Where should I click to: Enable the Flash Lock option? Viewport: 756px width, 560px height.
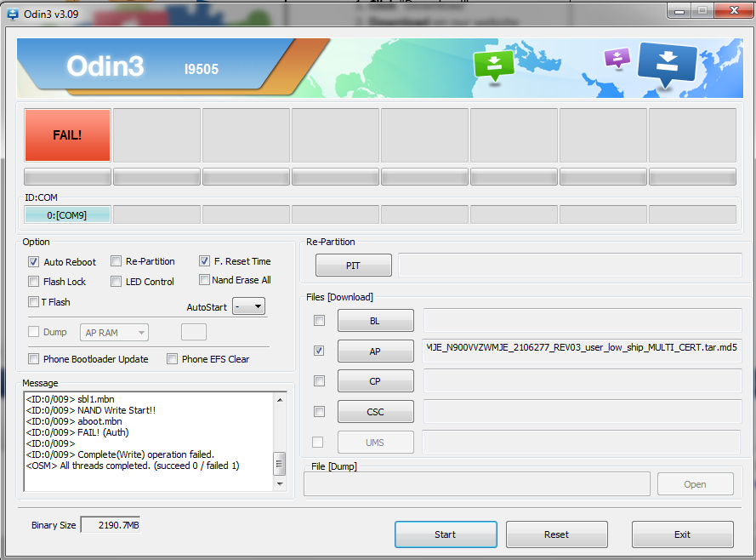[33, 281]
